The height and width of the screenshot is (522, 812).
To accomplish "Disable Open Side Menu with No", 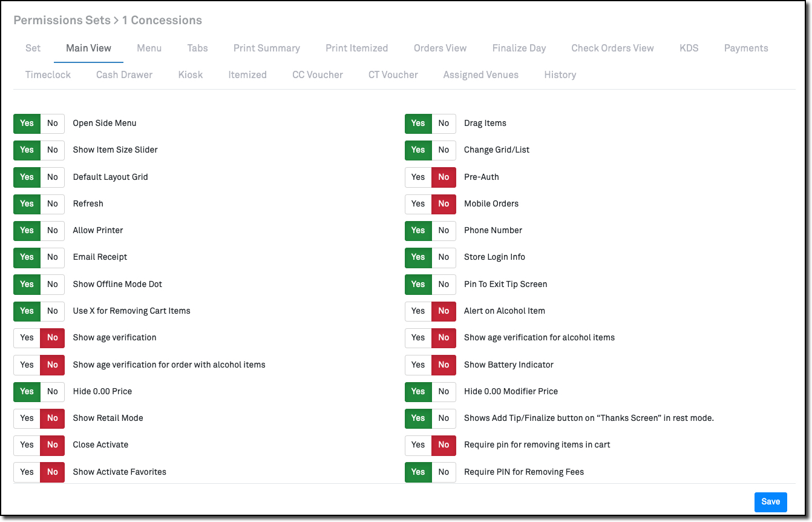I will tap(53, 123).
